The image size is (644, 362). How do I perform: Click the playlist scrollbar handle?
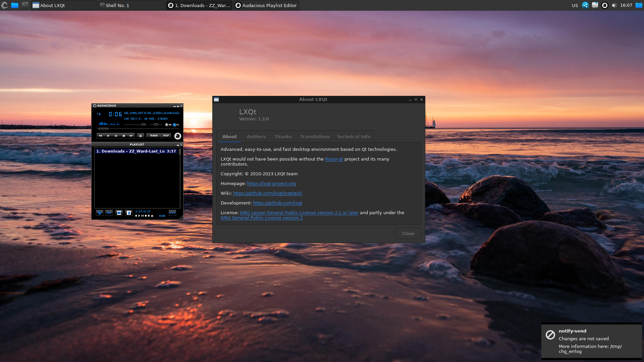point(180,152)
